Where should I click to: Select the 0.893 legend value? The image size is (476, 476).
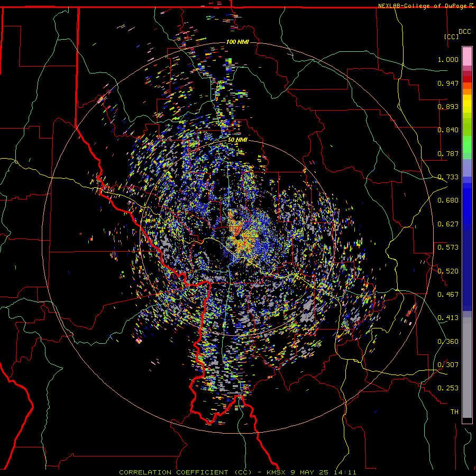click(x=448, y=106)
